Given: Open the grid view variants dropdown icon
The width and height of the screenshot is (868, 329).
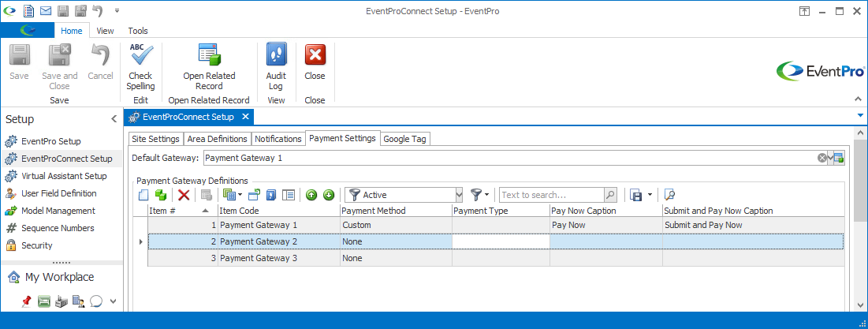Looking at the screenshot, I should coord(232,195).
